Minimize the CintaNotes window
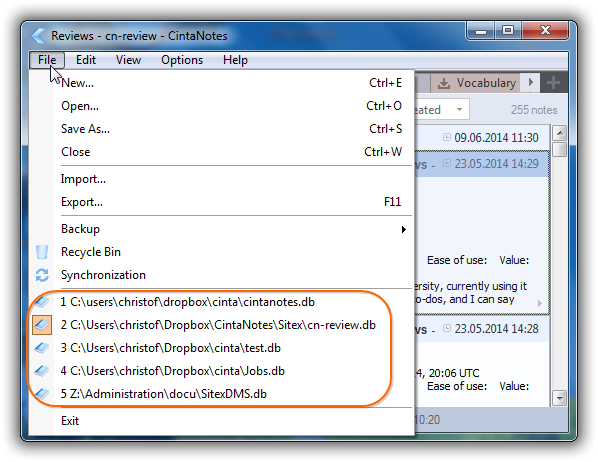Screen dimensions: 598x462 (481, 31)
